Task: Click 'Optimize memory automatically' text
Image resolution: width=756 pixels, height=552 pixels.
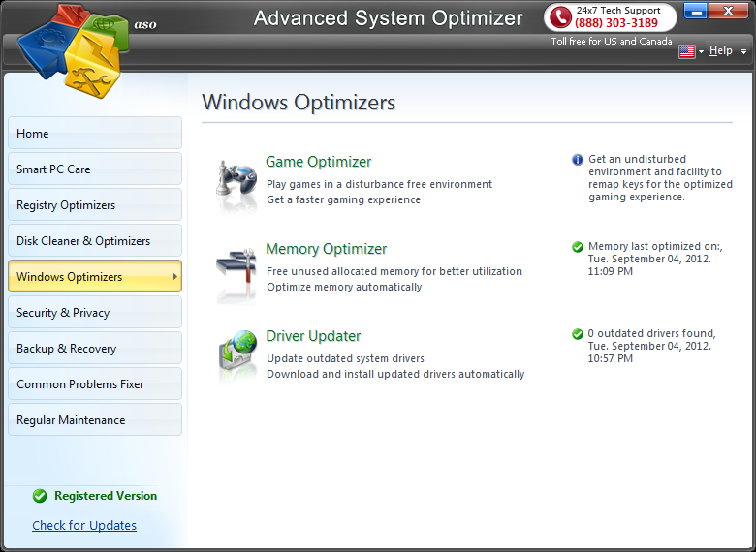Action: click(344, 287)
